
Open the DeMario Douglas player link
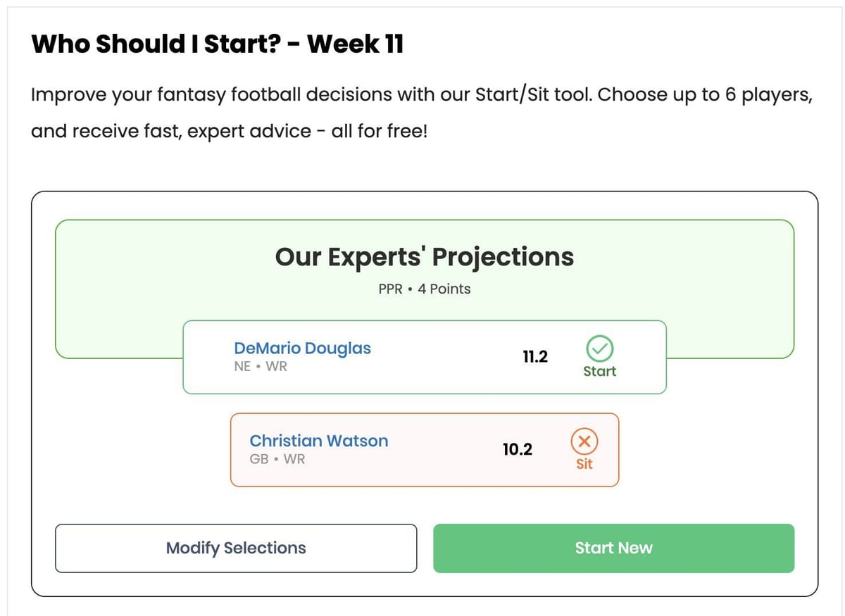tap(303, 348)
